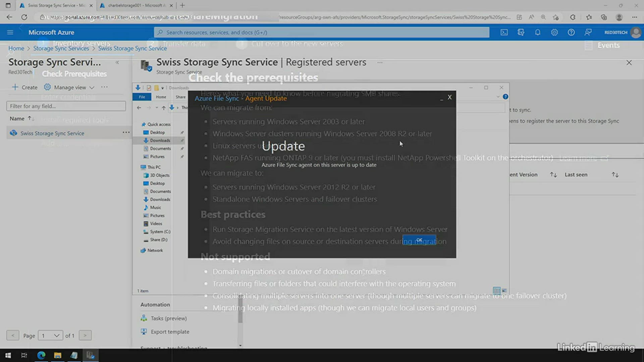Click the Create button

25,87
